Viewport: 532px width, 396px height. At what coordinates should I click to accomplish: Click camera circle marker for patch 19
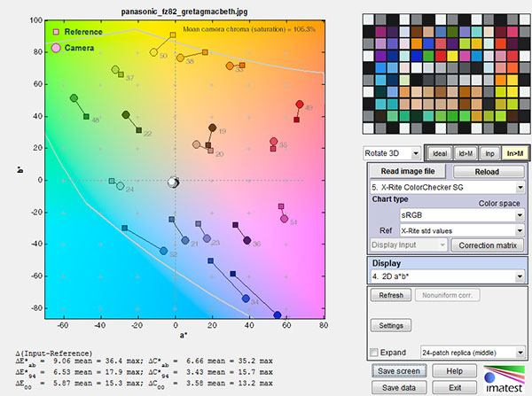tap(213, 128)
